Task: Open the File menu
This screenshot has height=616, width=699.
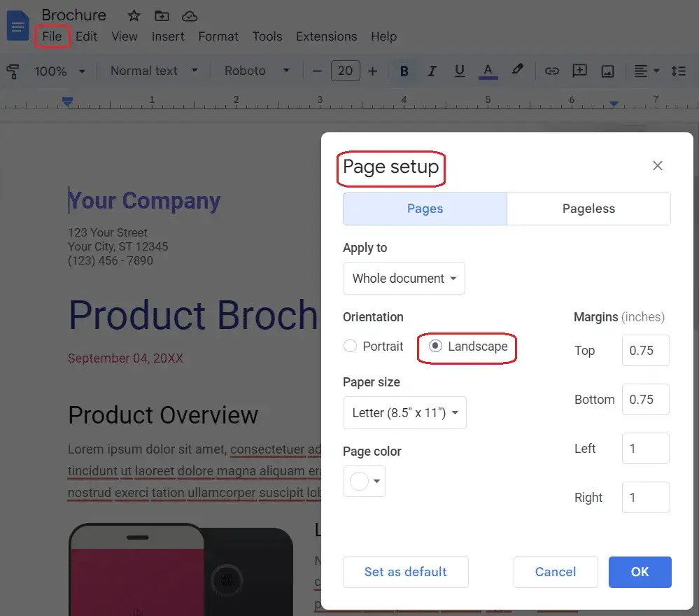Action: coord(52,36)
